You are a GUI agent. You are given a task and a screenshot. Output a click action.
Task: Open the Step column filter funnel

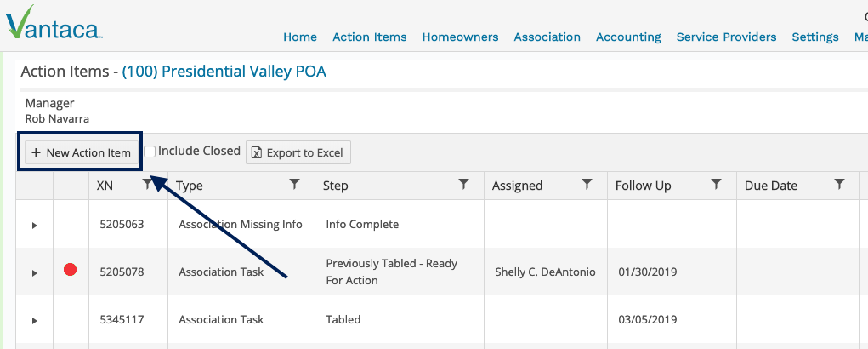point(464,185)
